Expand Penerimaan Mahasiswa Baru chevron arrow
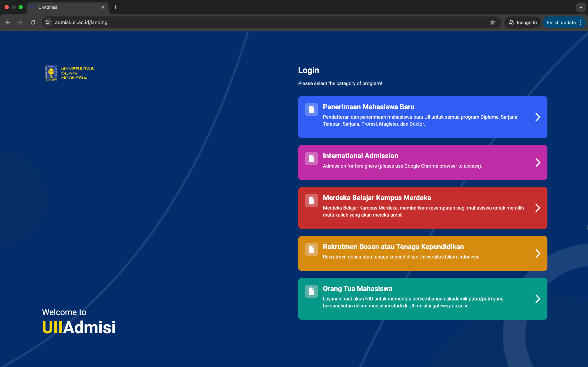588x367 pixels. 538,117
